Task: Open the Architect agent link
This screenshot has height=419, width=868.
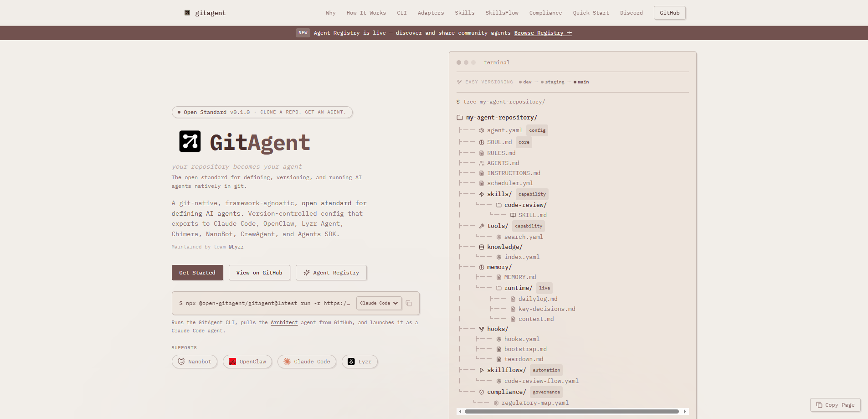Action: [x=284, y=322]
